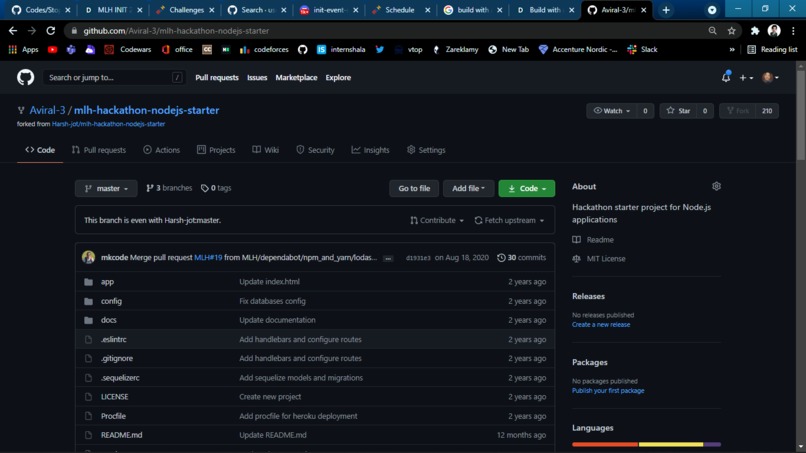The image size is (806, 453).
Task: Show more bookmarks chevron
Action: pyautogui.click(x=732, y=49)
